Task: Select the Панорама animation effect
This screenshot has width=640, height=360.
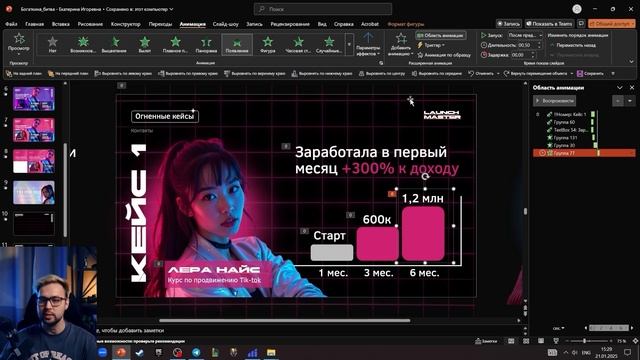Action: [x=206, y=44]
